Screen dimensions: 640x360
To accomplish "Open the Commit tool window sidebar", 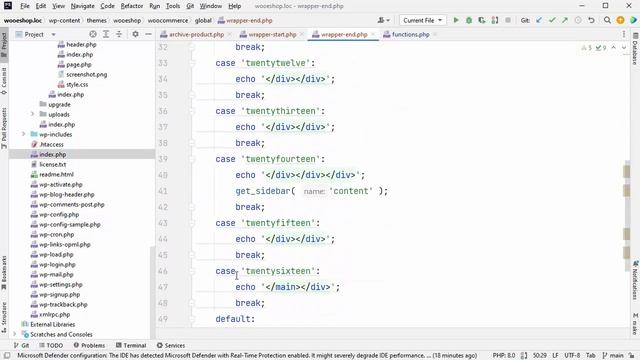I will [4, 81].
